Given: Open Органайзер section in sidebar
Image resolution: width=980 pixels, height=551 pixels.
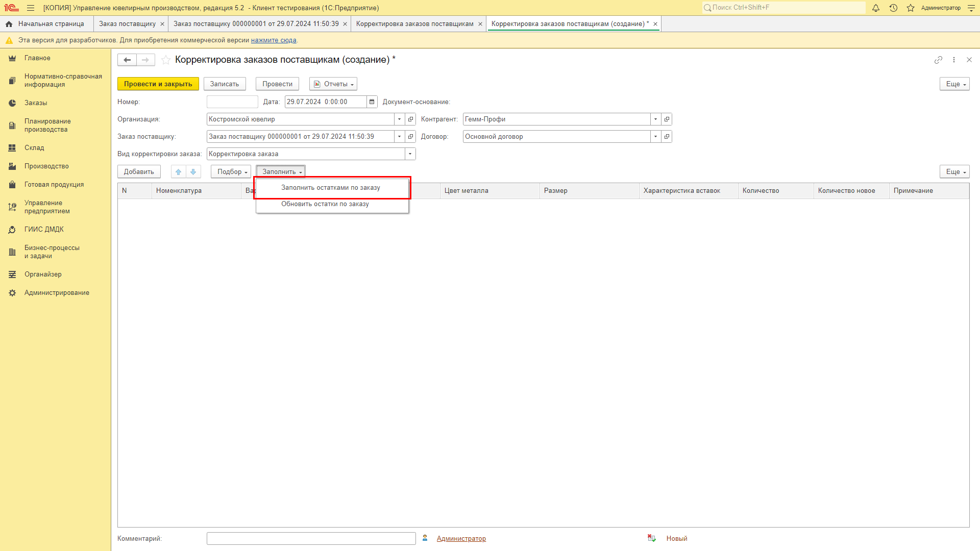Looking at the screenshot, I should (x=43, y=274).
